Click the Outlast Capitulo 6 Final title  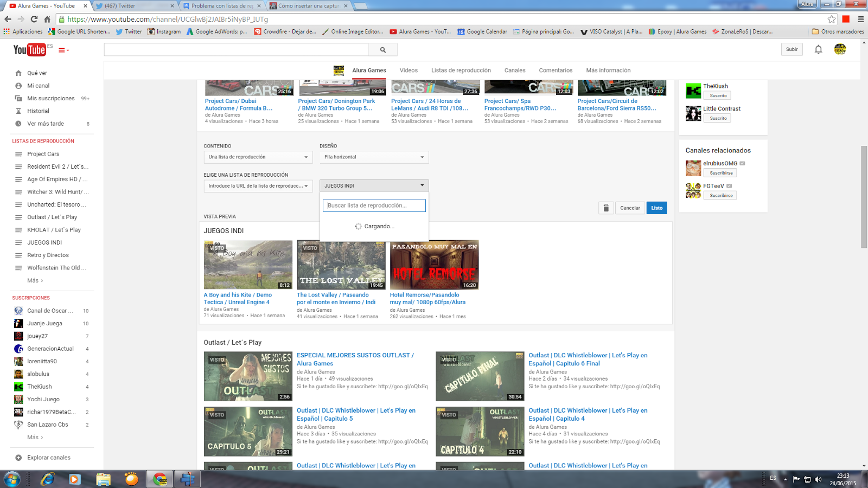588,359
